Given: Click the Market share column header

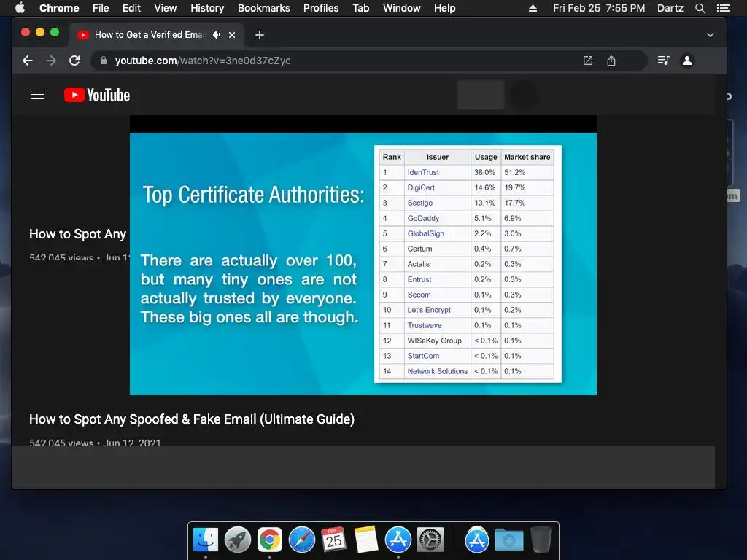Looking at the screenshot, I should (527, 157).
